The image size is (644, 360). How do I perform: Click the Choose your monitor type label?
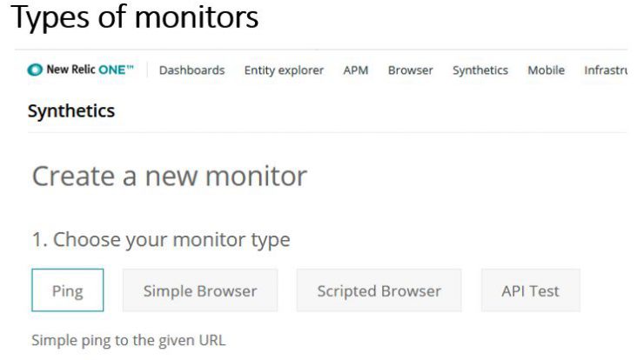(161, 240)
